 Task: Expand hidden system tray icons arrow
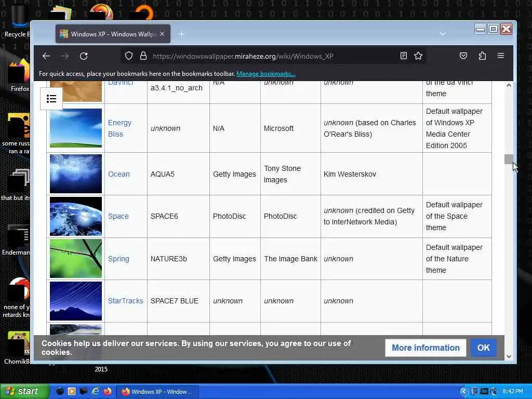463,392
